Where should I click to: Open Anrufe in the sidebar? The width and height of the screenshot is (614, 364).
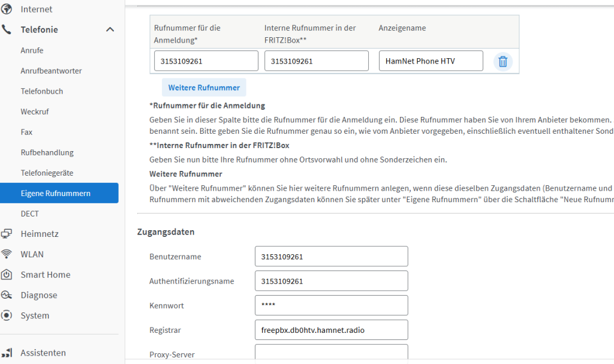(32, 50)
